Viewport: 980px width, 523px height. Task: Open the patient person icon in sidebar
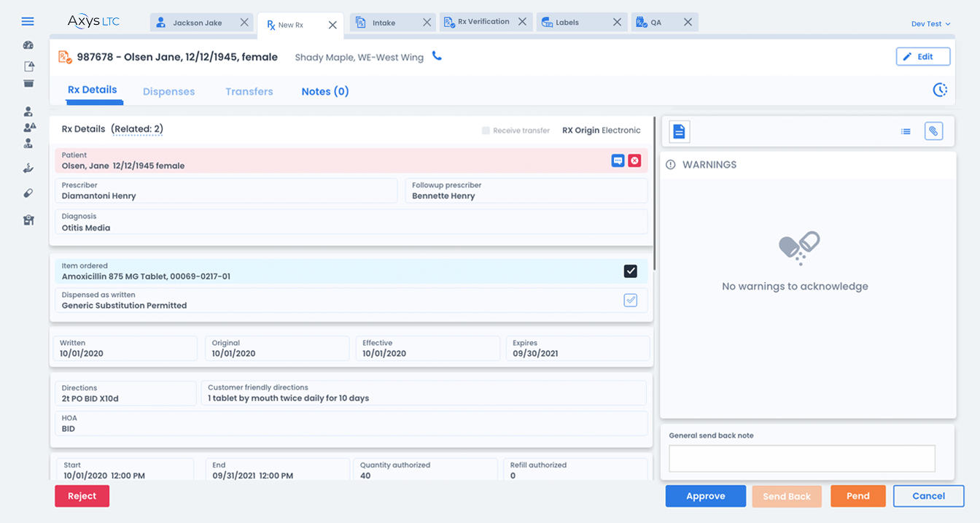tap(28, 112)
